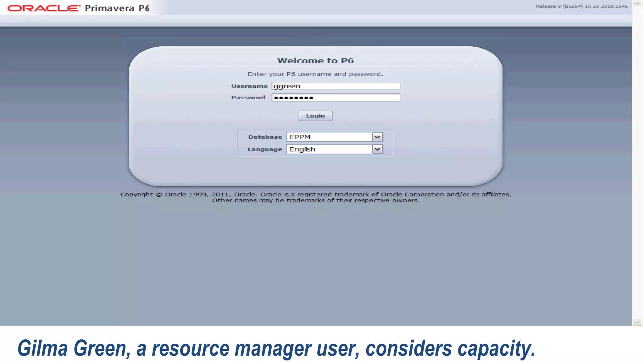Click the Database label
Image resolution: width=644 pixels, height=362 pixels.
click(x=265, y=137)
